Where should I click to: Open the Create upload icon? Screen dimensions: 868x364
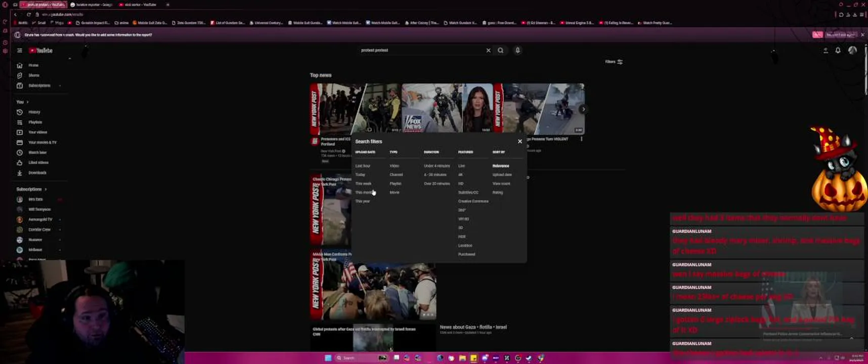tap(826, 51)
